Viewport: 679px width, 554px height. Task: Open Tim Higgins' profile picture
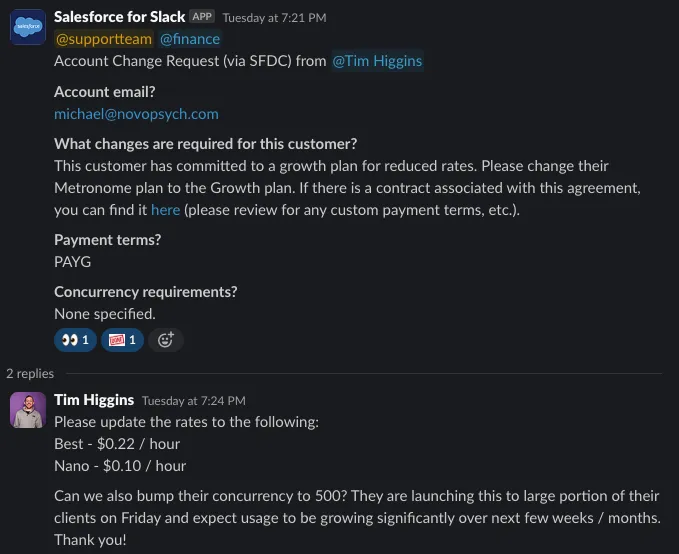click(x=27, y=410)
